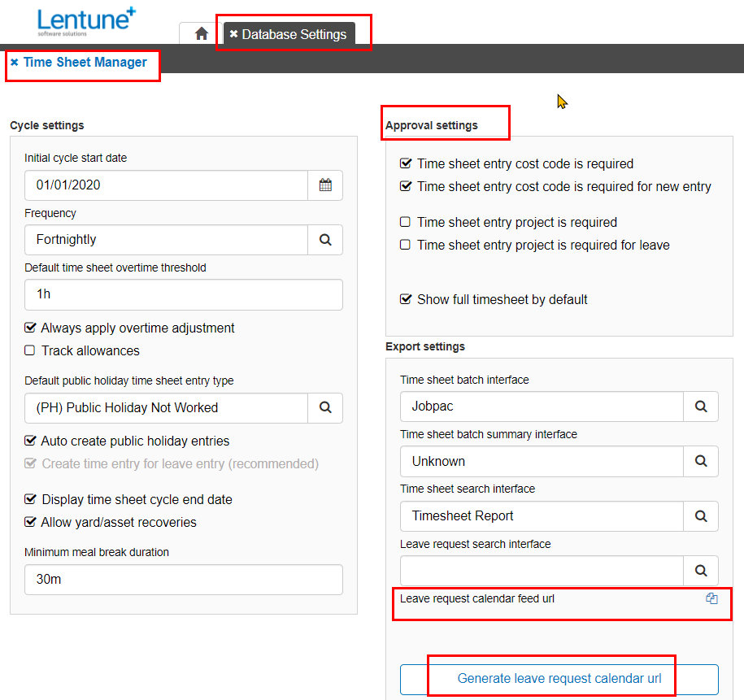The height and width of the screenshot is (700, 744).
Task: Enable Time sheet entry project is required
Action: tap(405, 221)
